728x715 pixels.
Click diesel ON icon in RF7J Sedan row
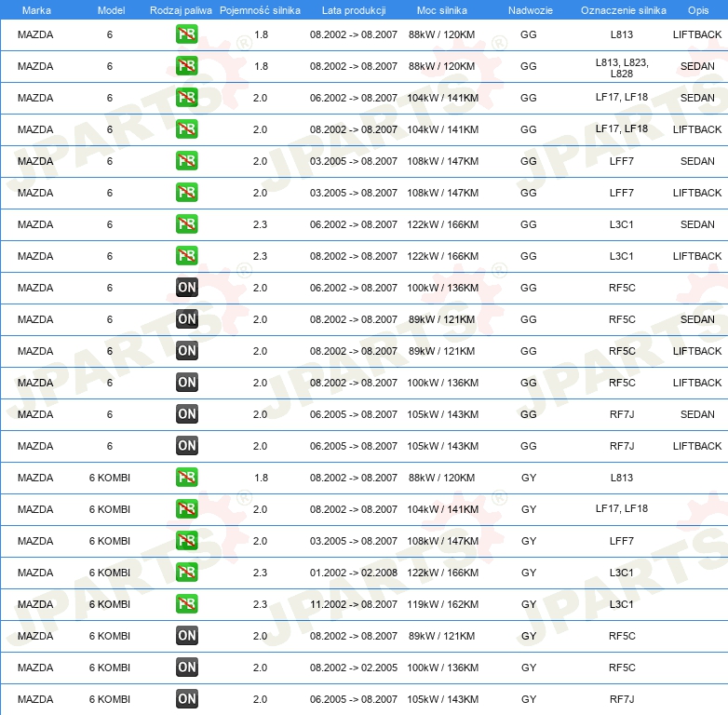(x=186, y=414)
